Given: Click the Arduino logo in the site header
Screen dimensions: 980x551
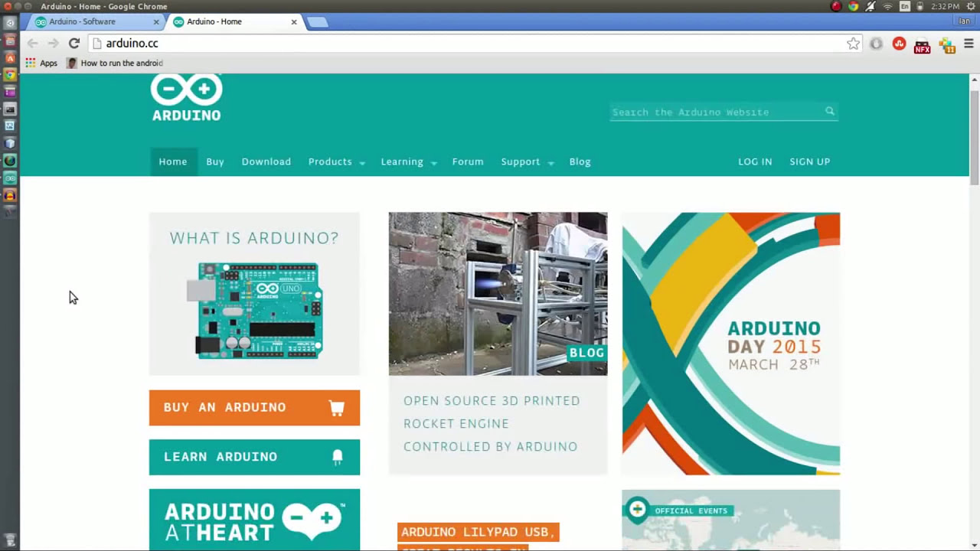Looking at the screenshot, I should [x=186, y=98].
